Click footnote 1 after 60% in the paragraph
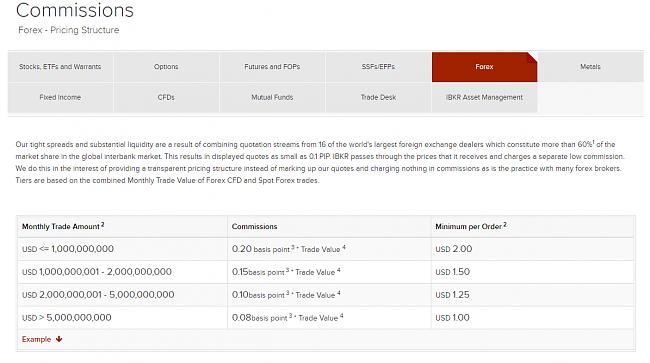This screenshot has height=363, width=650. 593,142
